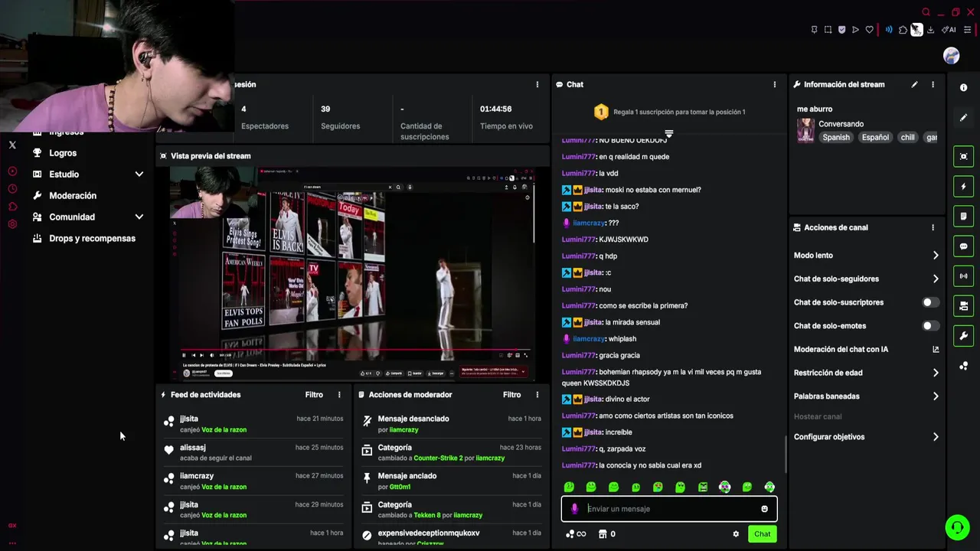Open Acciones de moderador Filtro dropdown
The image size is (980, 551).
[511, 395]
